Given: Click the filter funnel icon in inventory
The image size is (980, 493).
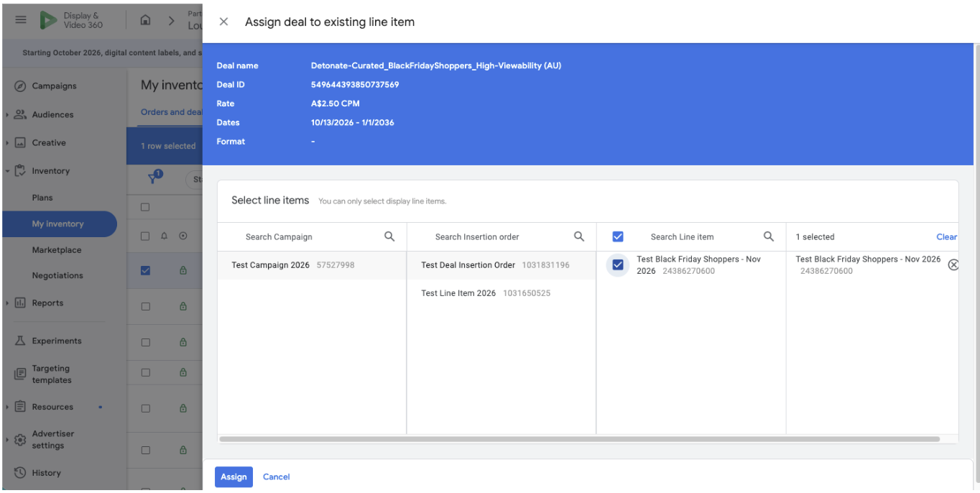Looking at the screenshot, I should click(x=154, y=178).
